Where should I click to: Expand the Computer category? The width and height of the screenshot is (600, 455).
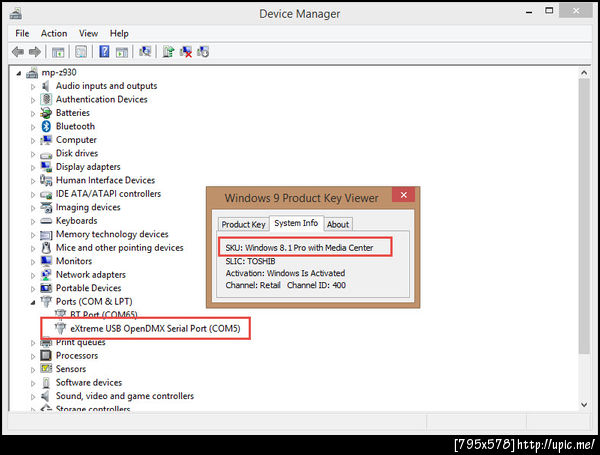point(33,141)
